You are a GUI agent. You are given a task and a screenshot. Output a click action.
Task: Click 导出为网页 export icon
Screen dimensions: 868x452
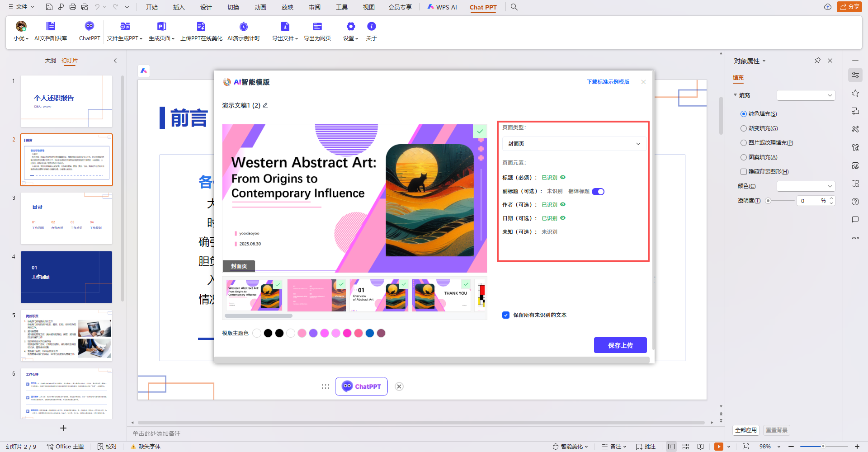(317, 31)
